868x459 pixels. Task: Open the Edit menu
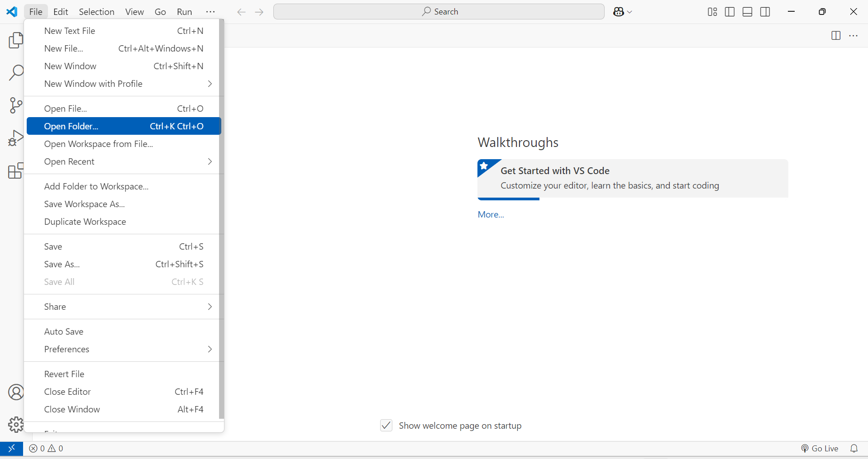pos(61,12)
